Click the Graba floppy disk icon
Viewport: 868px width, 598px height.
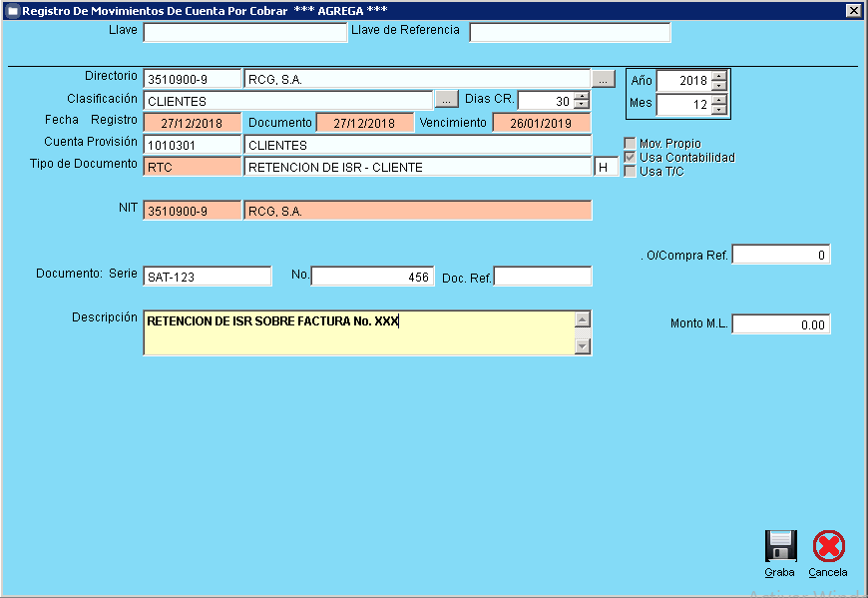tap(780, 547)
